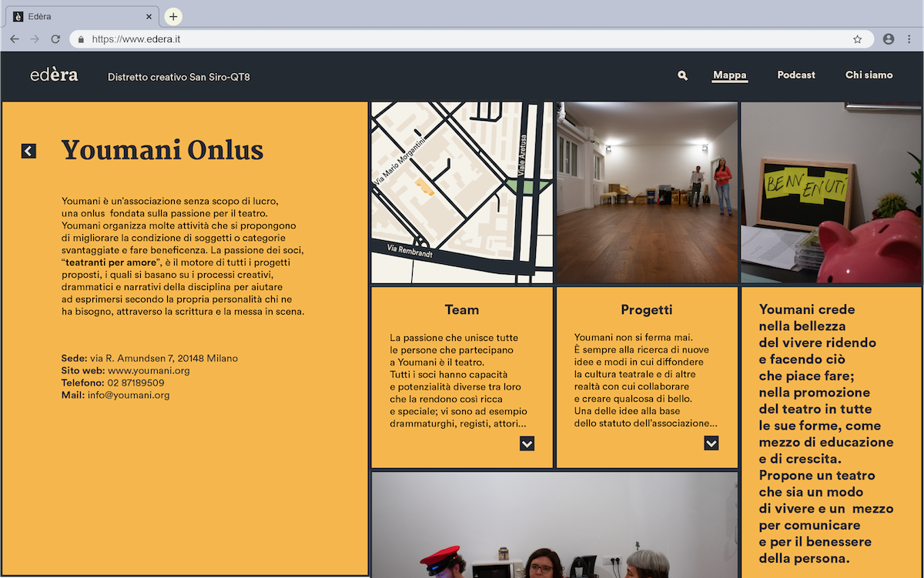Screen dimensions: 924x578
Task: Reload the page with the refresh icon
Action: point(55,38)
